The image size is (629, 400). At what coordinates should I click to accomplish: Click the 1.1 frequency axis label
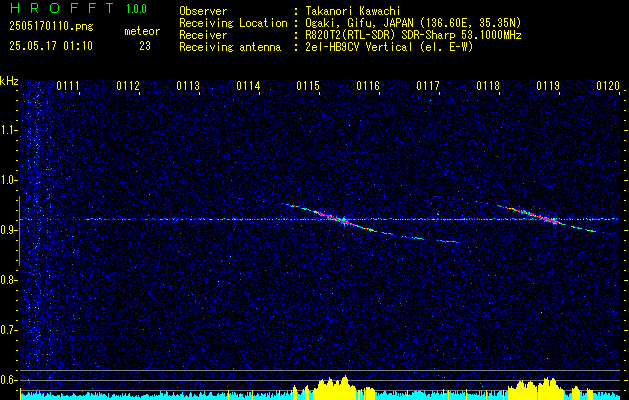point(8,130)
